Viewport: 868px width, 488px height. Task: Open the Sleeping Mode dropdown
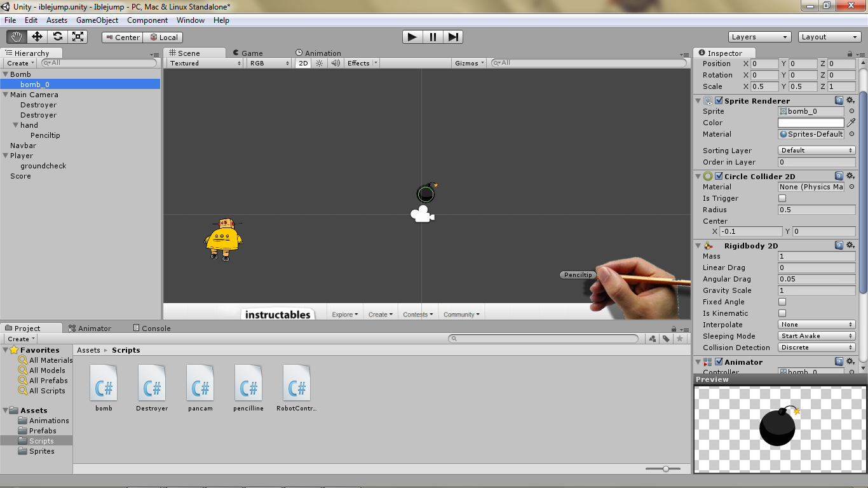pos(817,336)
